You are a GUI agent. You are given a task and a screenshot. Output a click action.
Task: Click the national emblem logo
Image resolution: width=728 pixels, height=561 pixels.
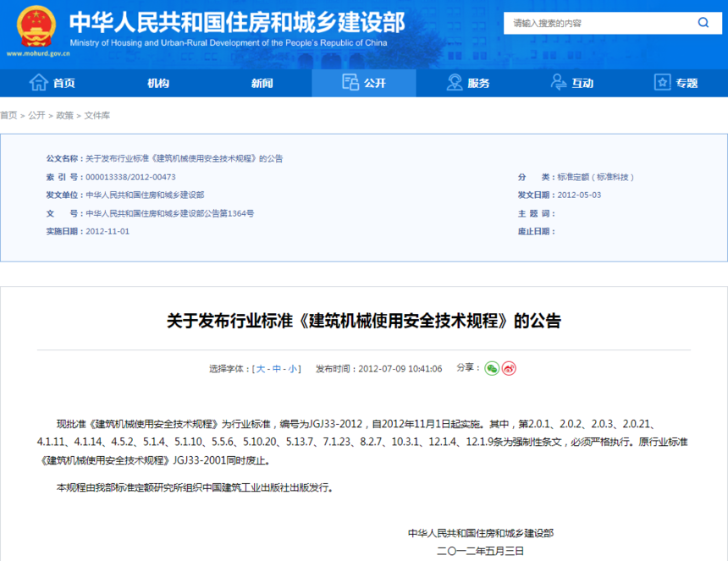coord(36,26)
